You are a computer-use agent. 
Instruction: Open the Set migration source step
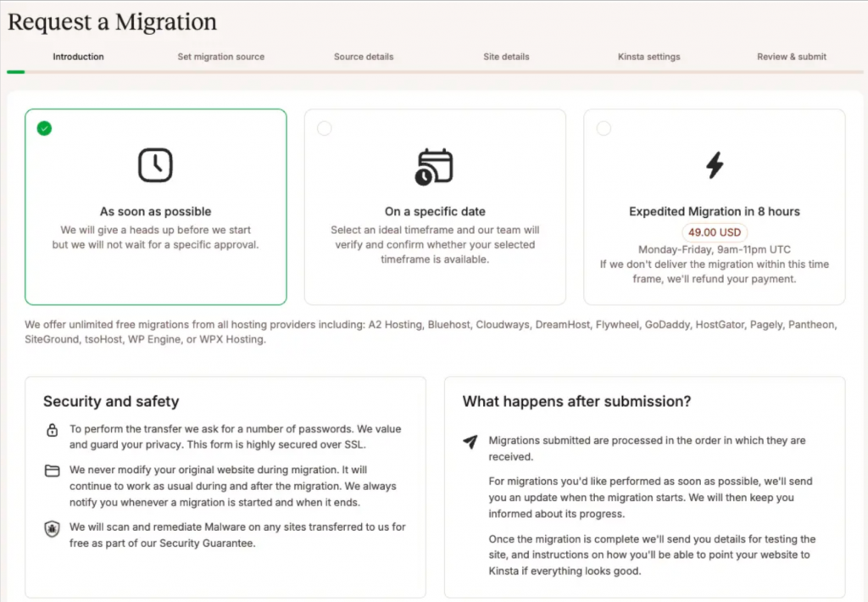click(x=221, y=57)
